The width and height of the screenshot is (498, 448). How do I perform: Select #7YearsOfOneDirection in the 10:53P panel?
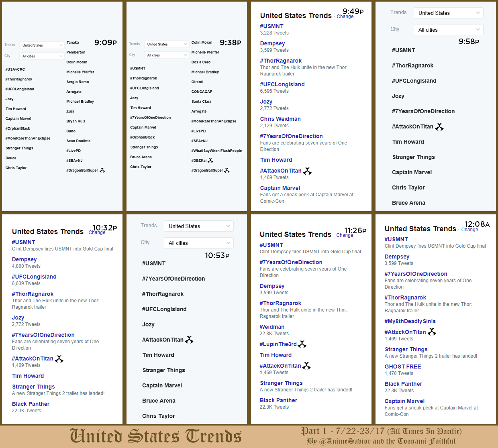[x=173, y=279]
